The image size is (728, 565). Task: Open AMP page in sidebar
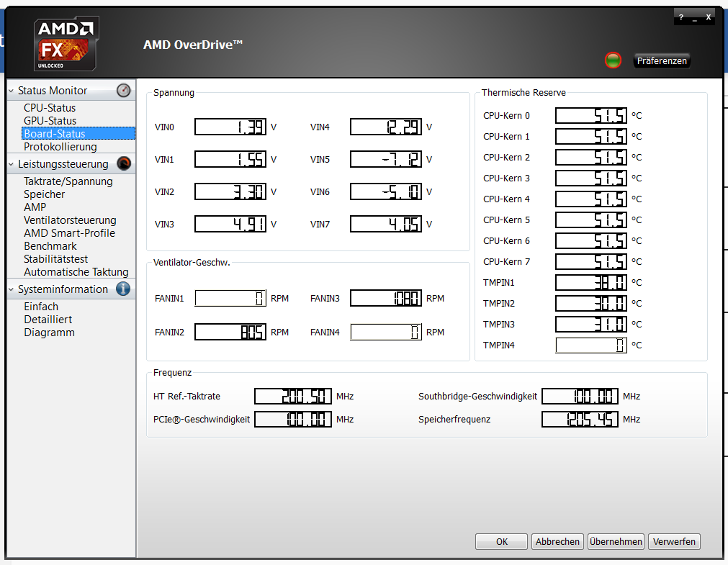click(x=35, y=207)
